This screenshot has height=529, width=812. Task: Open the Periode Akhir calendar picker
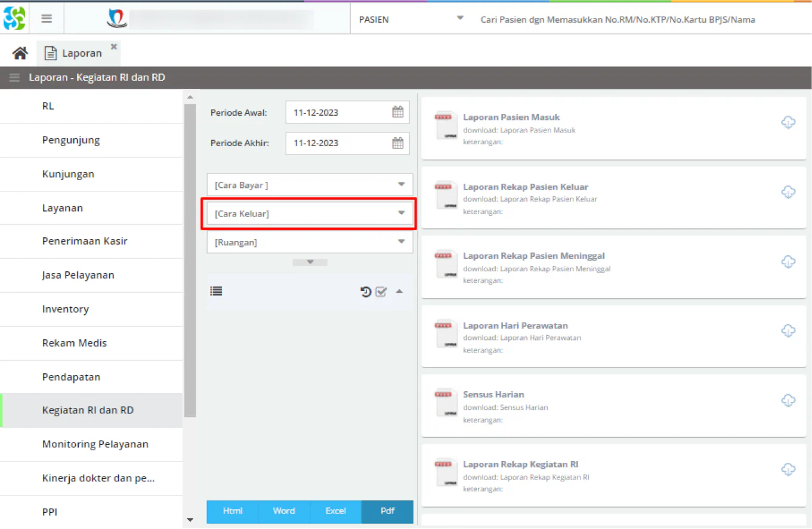(x=397, y=143)
